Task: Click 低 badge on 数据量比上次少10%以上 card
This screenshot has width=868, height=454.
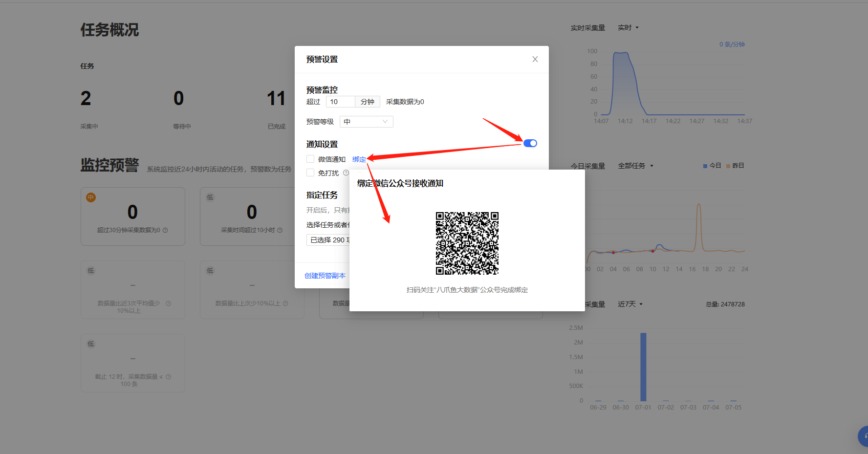Action: [210, 271]
